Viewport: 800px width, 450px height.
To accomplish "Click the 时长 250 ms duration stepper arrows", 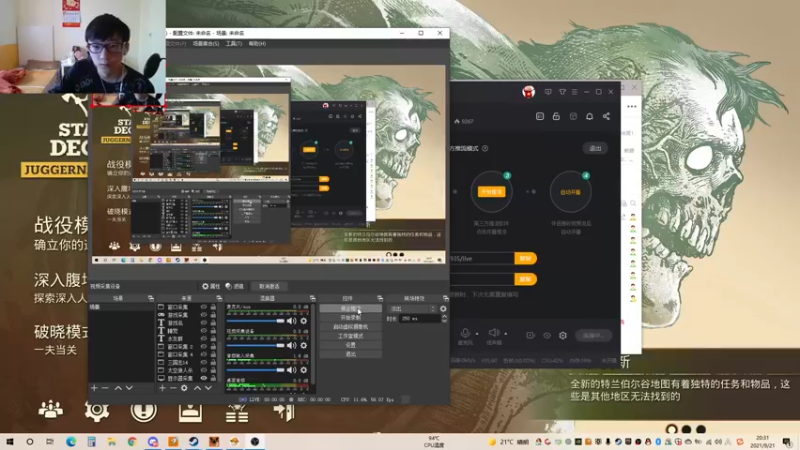I will (x=444, y=318).
